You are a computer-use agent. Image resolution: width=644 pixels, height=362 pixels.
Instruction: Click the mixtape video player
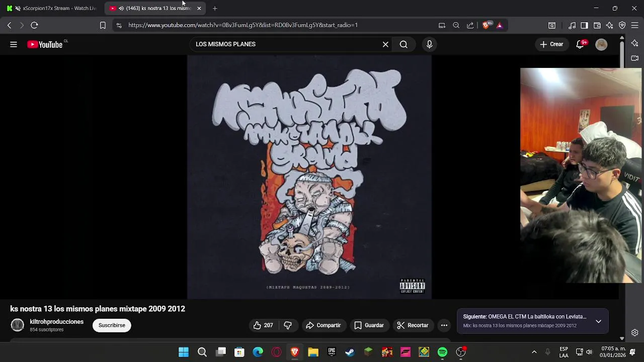pyautogui.click(x=309, y=177)
